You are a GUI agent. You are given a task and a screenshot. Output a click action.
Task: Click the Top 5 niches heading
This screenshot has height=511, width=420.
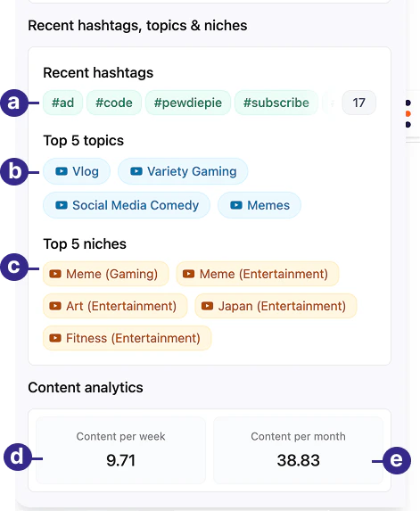(x=85, y=243)
